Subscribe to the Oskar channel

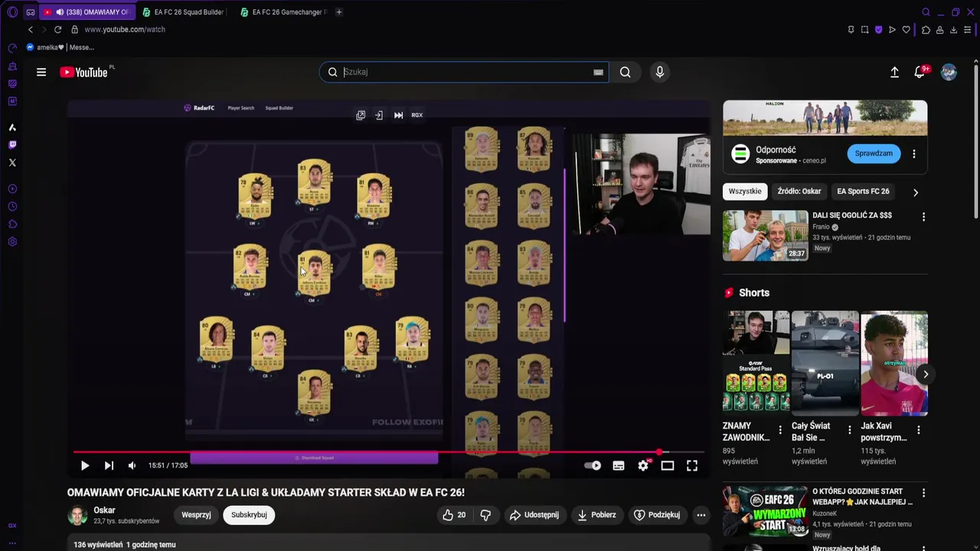249,515
